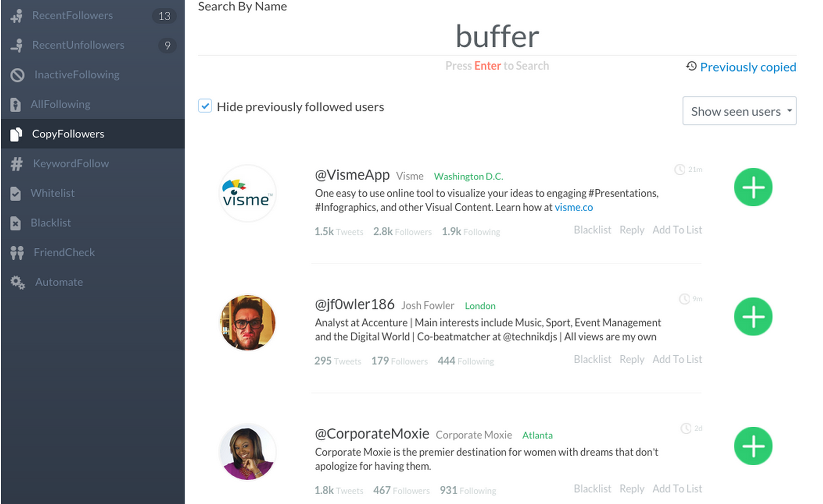Open the Blacklist sidebar section
The image size is (823, 504).
click(50, 223)
